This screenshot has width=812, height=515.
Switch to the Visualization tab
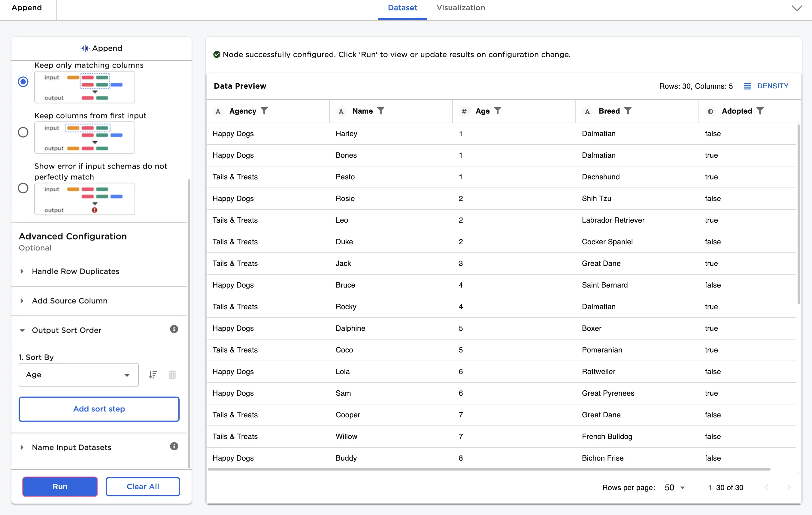pos(460,8)
